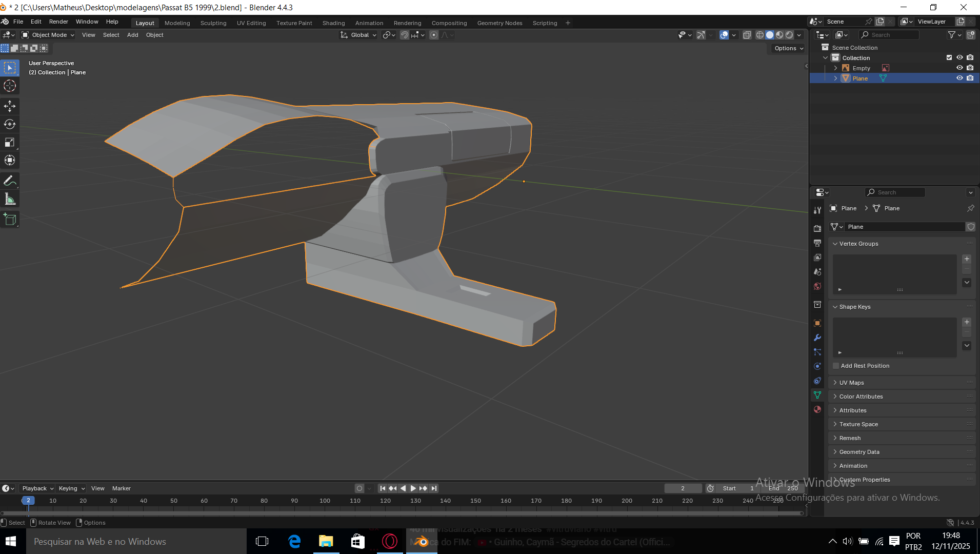
Task: Open the Object Mode dropdown
Action: (x=48, y=35)
